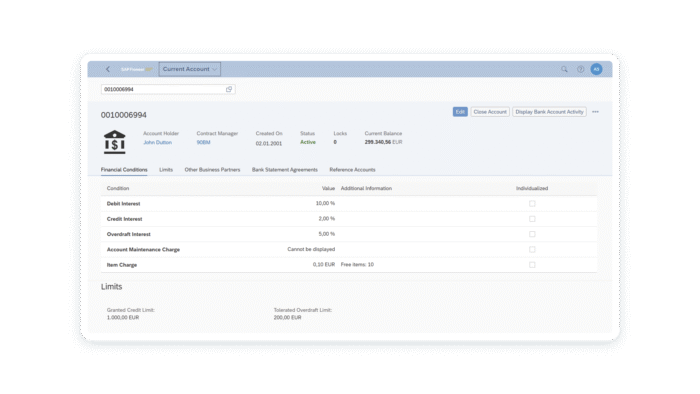
Task: Select the Financial Conditions tab
Action: coord(124,170)
